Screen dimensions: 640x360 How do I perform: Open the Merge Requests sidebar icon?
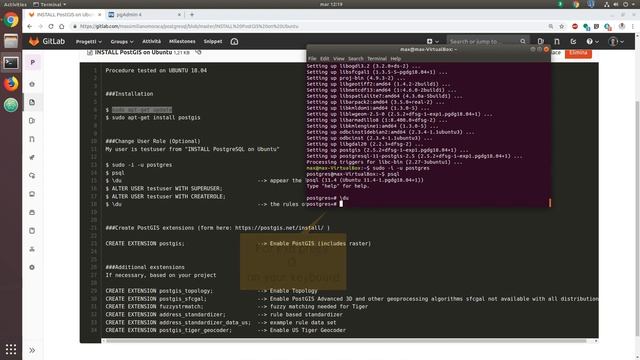click(32, 139)
